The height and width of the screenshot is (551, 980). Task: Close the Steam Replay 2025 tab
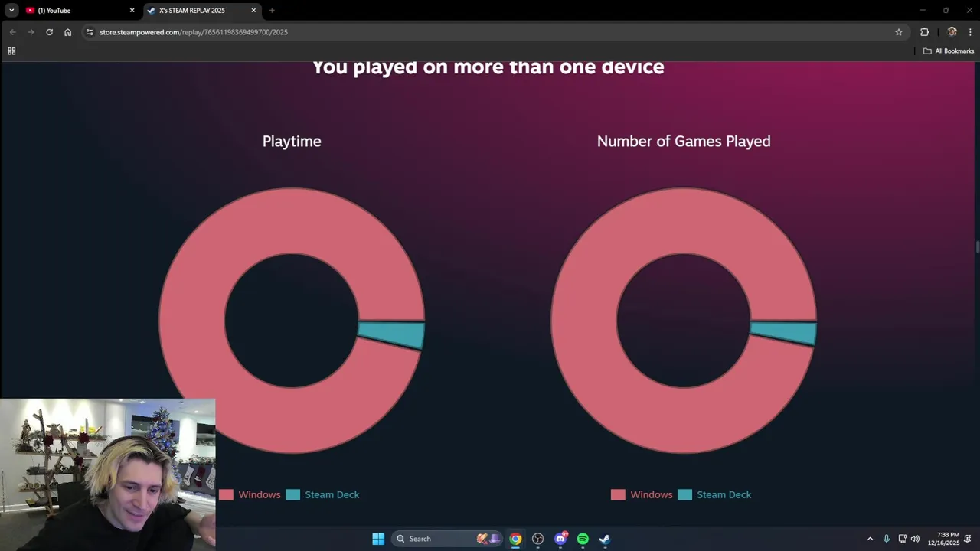tap(253, 10)
